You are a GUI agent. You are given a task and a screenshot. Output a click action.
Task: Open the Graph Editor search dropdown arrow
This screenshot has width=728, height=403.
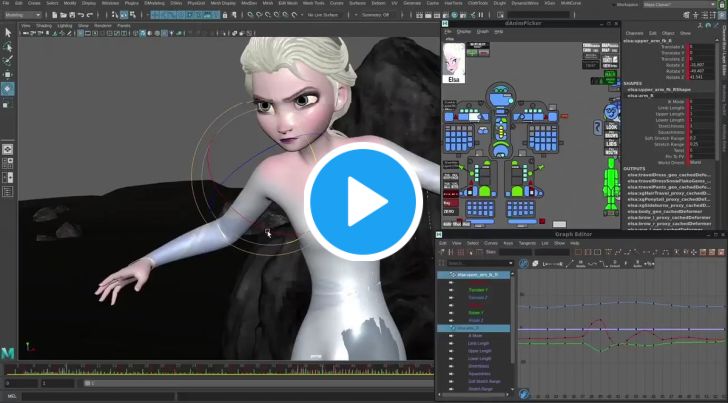(x=510, y=263)
